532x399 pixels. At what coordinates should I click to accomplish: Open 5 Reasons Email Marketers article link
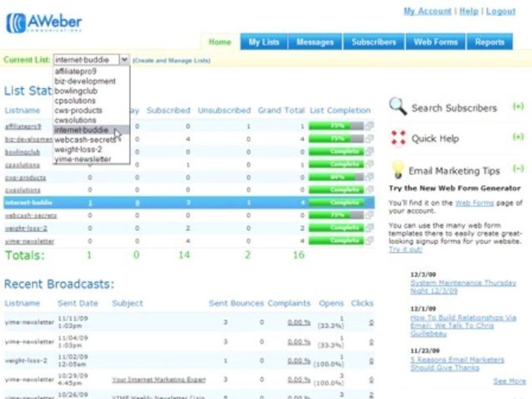coord(457,364)
